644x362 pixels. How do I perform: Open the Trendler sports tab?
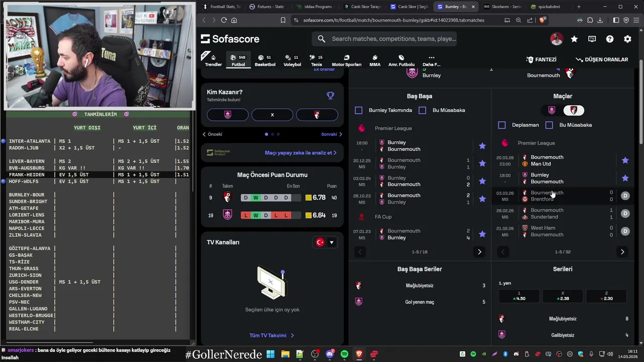point(213,60)
